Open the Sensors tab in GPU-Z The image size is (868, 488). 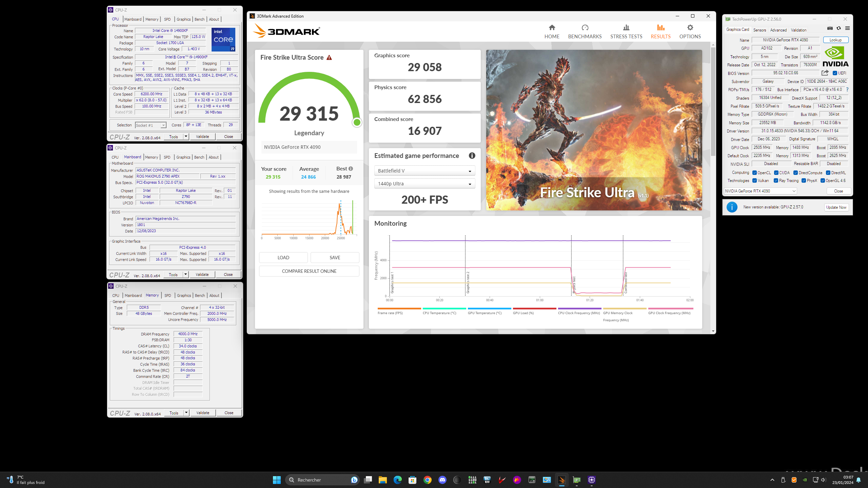pyautogui.click(x=759, y=30)
